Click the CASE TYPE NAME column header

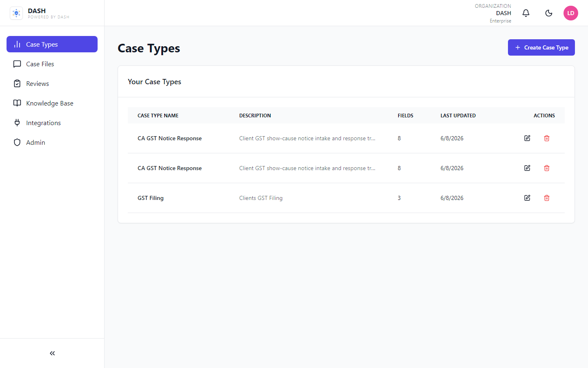pyautogui.click(x=158, y=116)
